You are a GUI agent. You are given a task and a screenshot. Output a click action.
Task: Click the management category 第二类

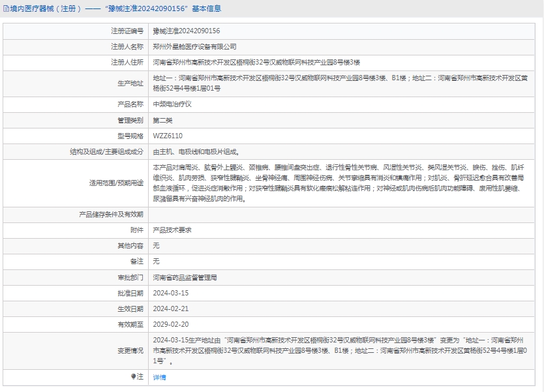point(162,121)
